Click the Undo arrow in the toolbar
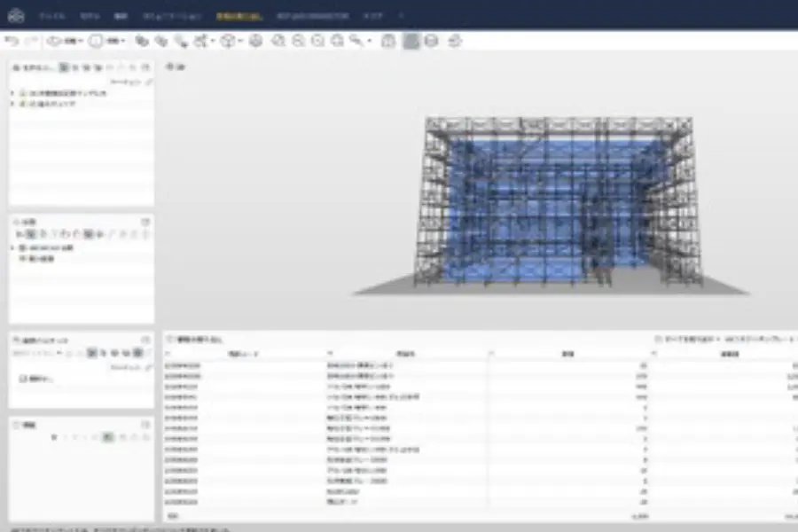The height and width of the screenshot is (532, 798). (11, 41)
